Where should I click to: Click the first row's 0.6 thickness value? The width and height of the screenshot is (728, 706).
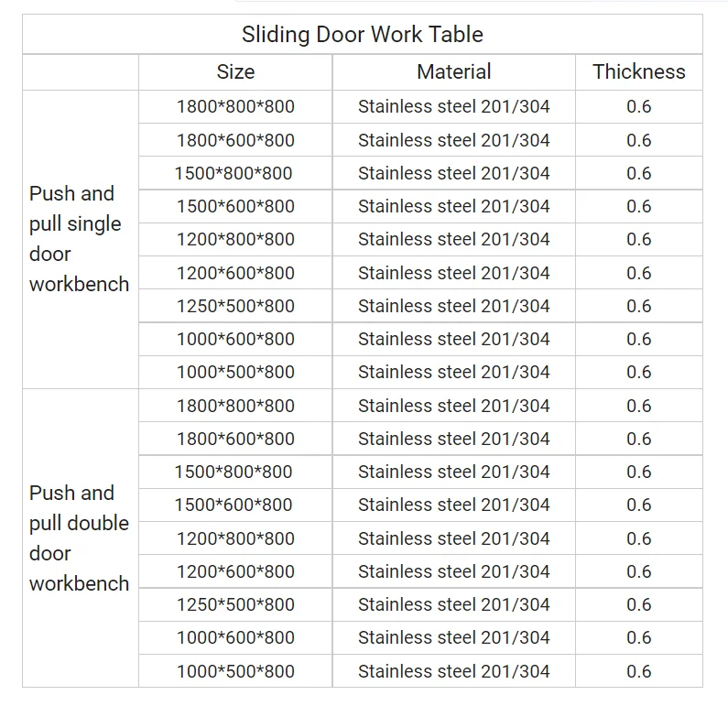638,106
